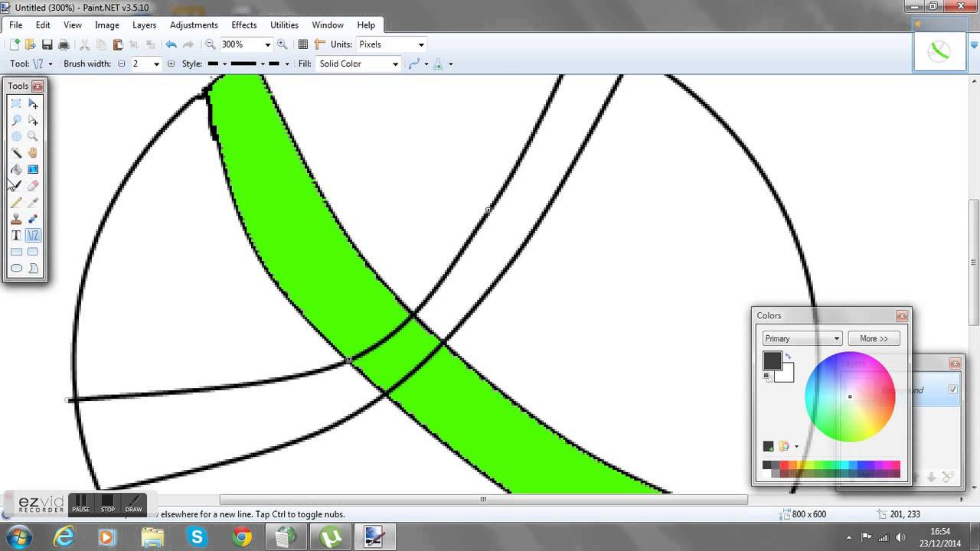Select the Freeform Shape tool

pos(33,268)
